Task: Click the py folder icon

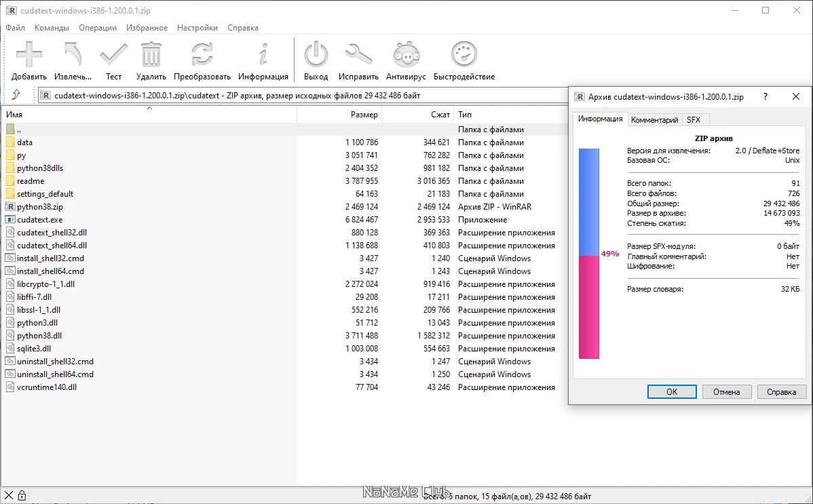Action: 10,155
